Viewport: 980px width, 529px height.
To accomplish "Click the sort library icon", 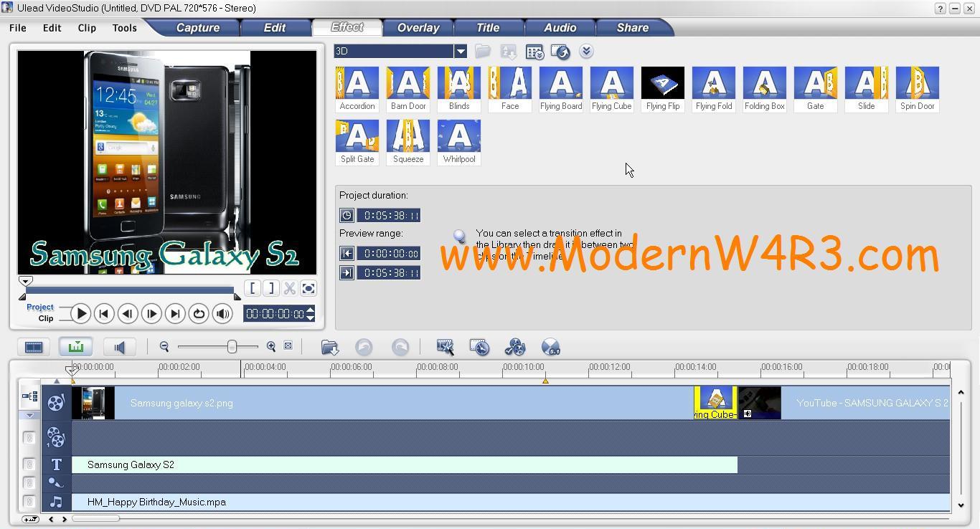I will pos(509,52).
